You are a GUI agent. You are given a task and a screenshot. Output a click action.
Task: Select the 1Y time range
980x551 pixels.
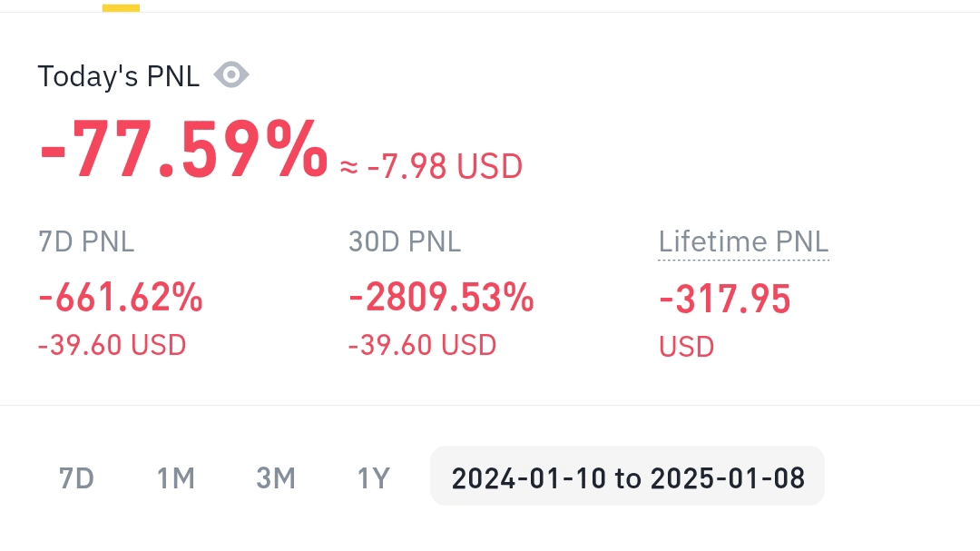click(x=373, y=477)
